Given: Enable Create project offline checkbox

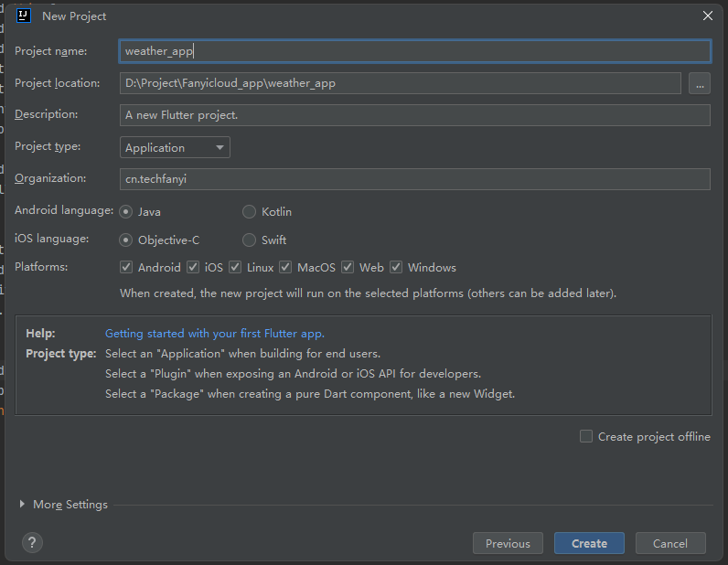Looking at the screenshot, I should pos(586,436).
